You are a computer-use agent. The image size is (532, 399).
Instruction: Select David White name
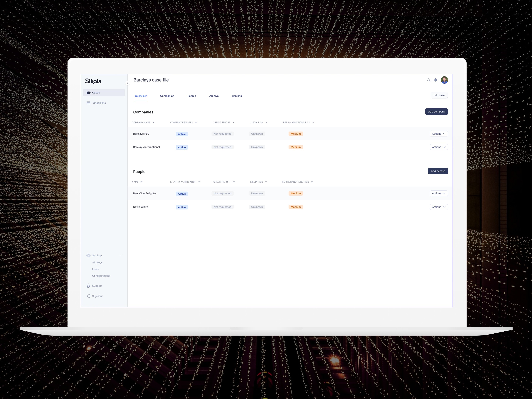click(x=140, y=207)
